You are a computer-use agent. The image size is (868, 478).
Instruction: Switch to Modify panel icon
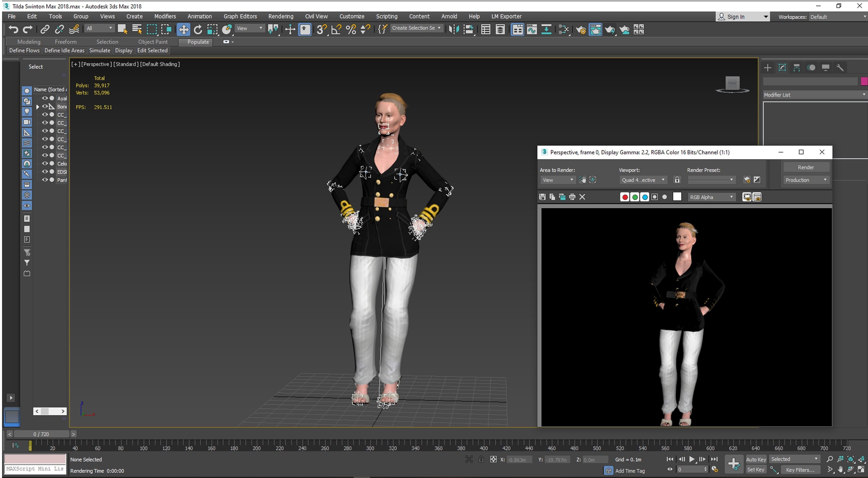coord(782,67)
